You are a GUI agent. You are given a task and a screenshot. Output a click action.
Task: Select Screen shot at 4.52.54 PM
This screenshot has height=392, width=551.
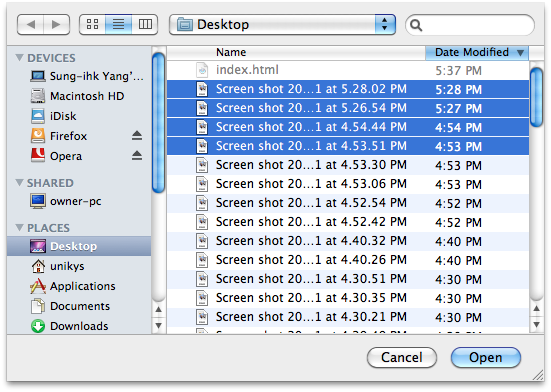(348, 203)
